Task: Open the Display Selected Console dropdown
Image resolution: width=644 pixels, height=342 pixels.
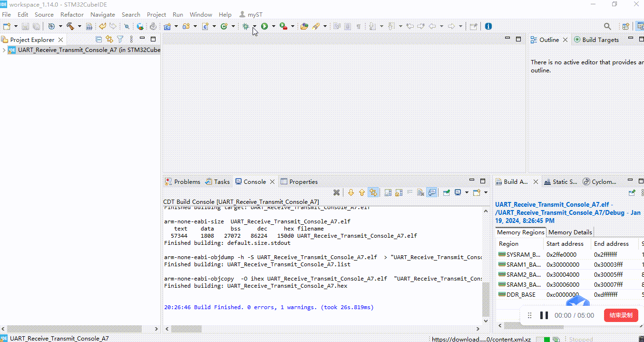Action: pyautogui.click(x=467, y=192)
